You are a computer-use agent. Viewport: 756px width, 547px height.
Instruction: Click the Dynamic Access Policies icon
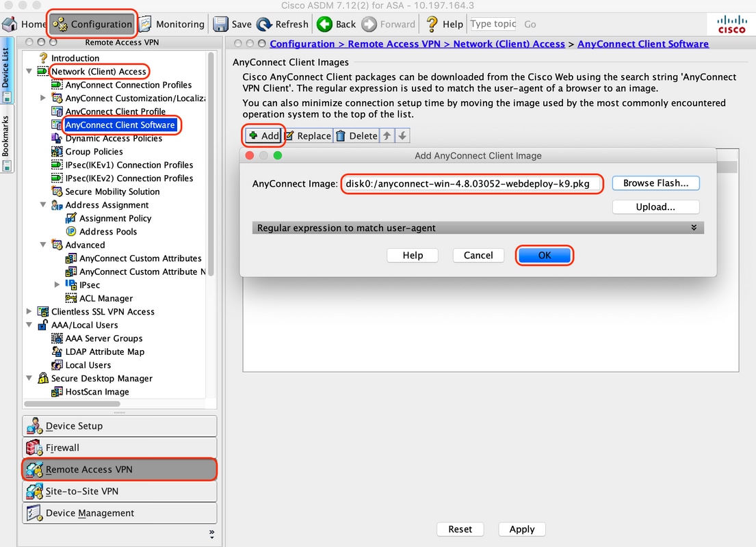pos(56,138)
